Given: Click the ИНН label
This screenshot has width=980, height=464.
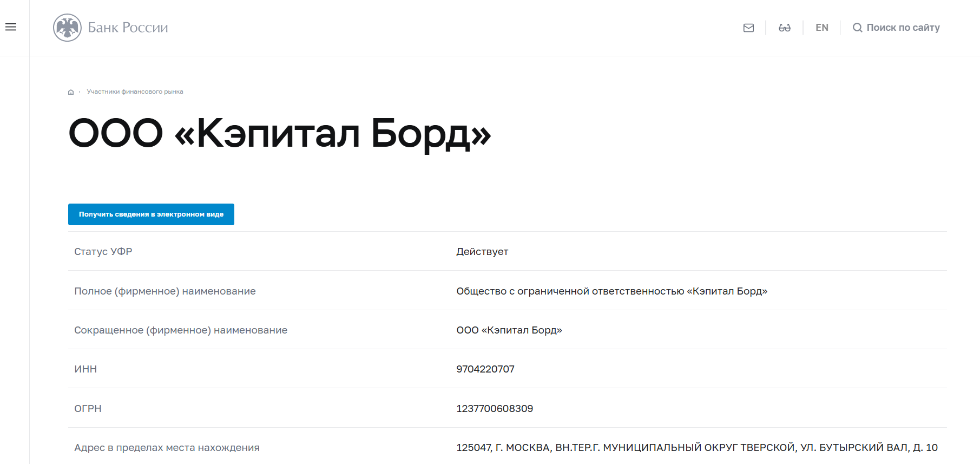Looking at the screenshot, I should pos(85,369).
